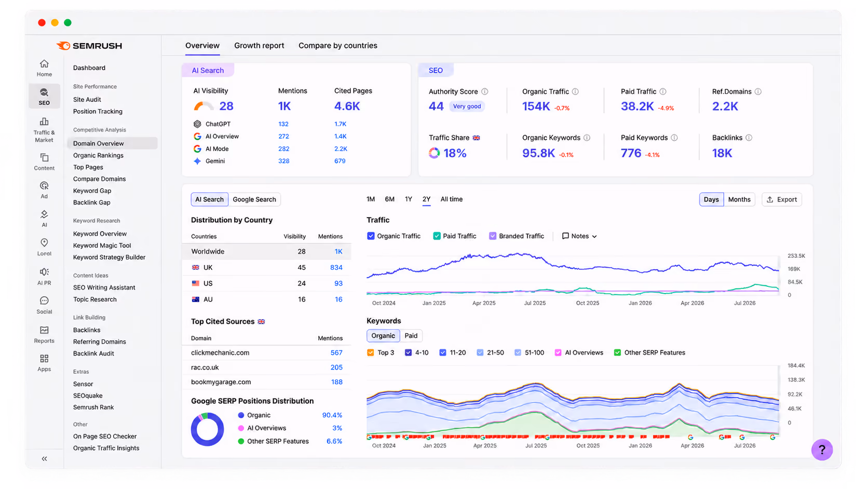Select the 1M time range
Screen dimensions: 868x489
pyautogui.click(x=371, y=199)
